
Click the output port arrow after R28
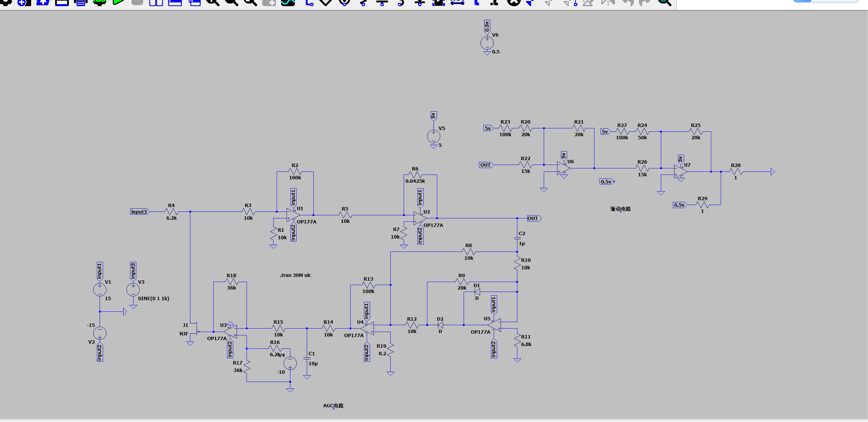point(772,171)
